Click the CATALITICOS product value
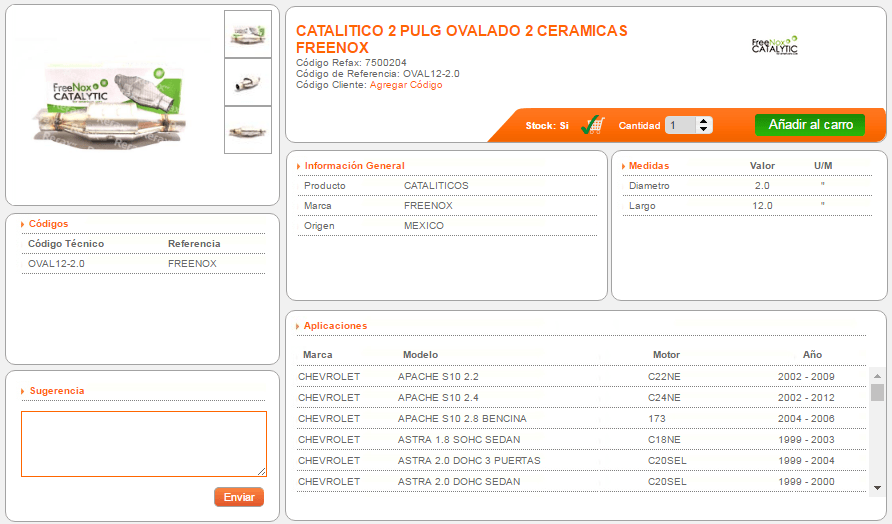This screenshot has width=892, height=524. 436,185
